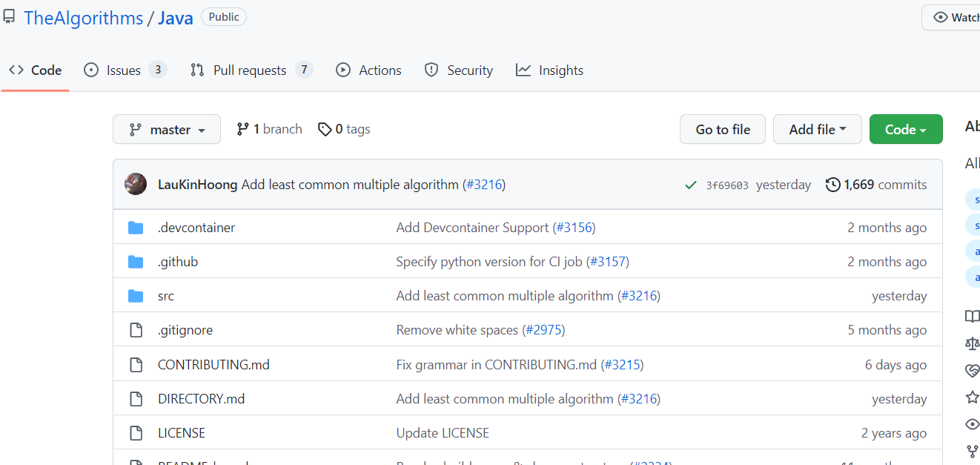Click the DIRECTORY.md file icon
Image resolution: width=980 pixels, height=465 pixels.
pos(136,398)
